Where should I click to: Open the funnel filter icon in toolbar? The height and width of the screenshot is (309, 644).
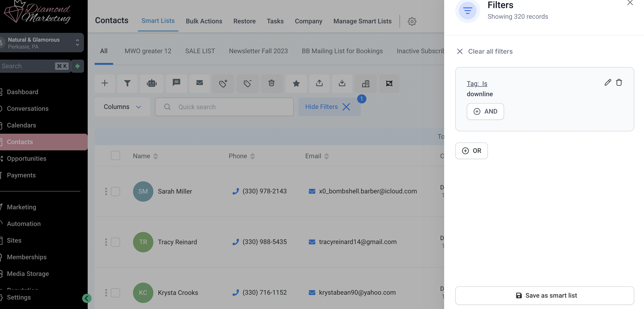pyautogui.click(x=127, y=83)
